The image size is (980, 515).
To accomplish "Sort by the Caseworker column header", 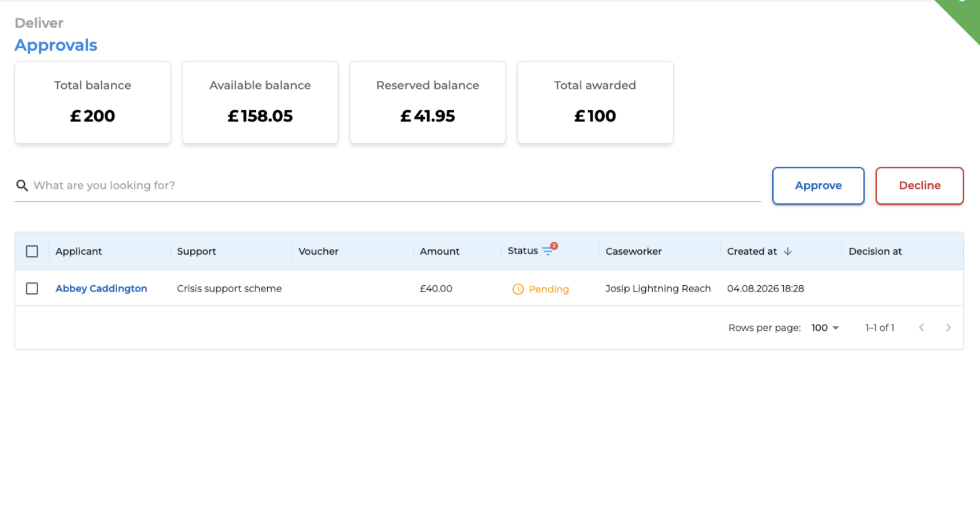I will coord(634,251).
